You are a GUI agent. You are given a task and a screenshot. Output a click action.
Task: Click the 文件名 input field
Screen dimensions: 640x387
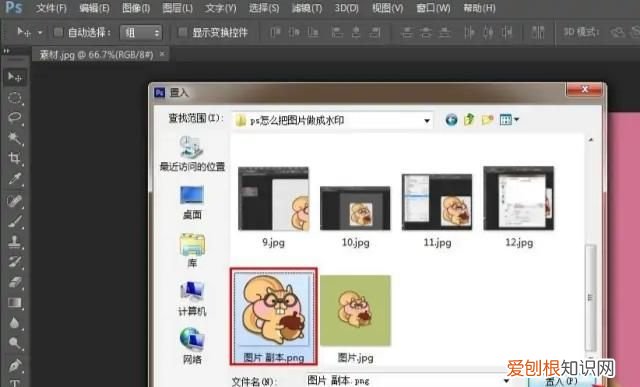pos(409,381)
